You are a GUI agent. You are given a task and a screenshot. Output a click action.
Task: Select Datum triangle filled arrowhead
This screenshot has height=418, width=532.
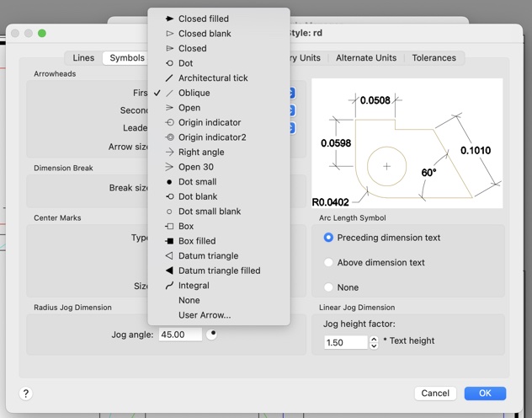point(219,271)
